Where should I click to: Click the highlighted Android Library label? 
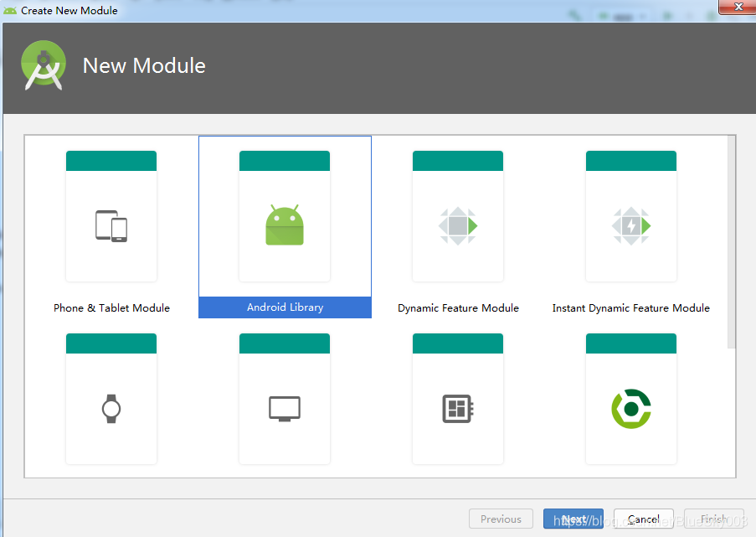tap(285, 307)
